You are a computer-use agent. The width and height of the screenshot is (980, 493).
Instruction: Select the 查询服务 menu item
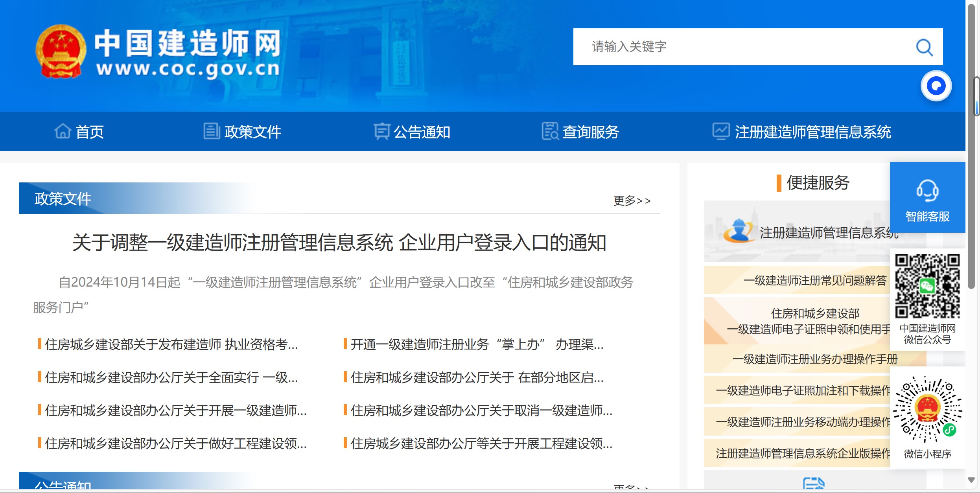[x=590, y=131]
